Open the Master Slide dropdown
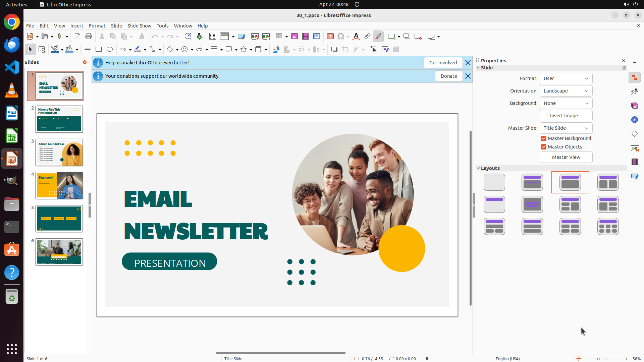644x362 pixels. 566,128
